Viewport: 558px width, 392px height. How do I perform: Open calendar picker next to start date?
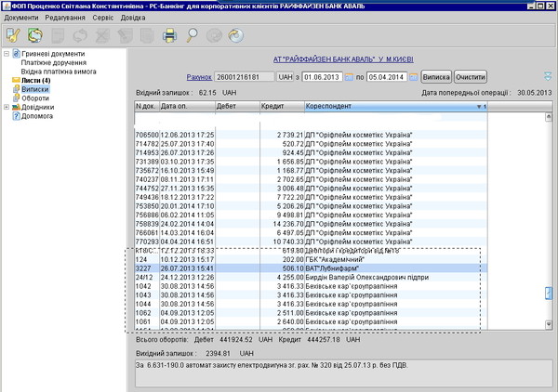(x=349, y=77)
